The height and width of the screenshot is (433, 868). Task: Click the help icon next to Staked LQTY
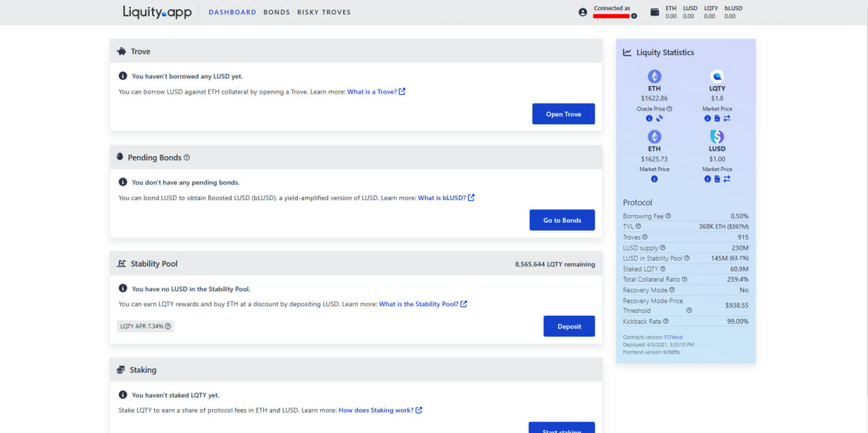coord(665,269)
